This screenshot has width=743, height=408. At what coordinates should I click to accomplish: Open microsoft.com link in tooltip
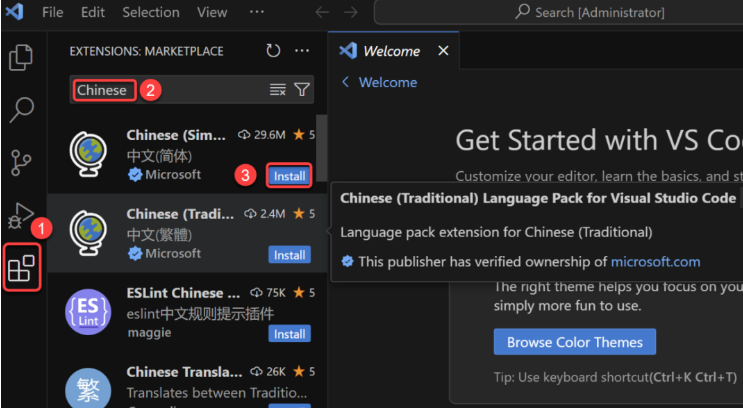655,262
